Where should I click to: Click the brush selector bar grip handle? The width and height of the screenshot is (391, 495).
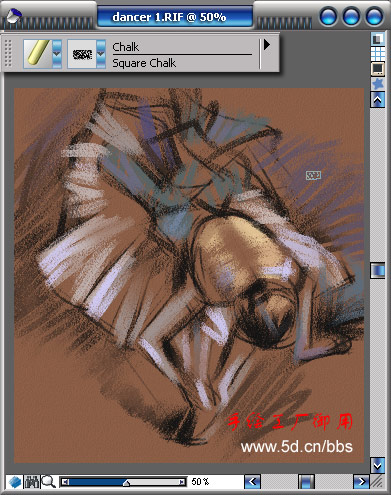click(x=8, y=53)
